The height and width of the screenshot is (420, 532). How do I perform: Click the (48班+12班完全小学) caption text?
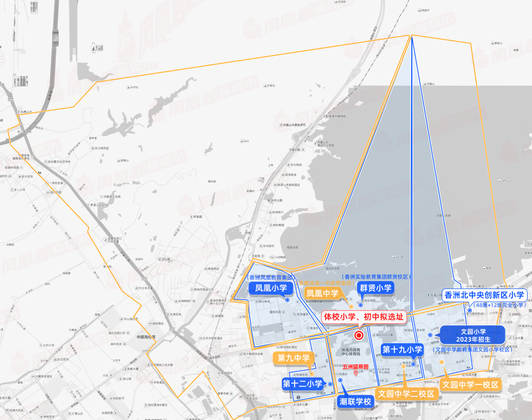499,305
